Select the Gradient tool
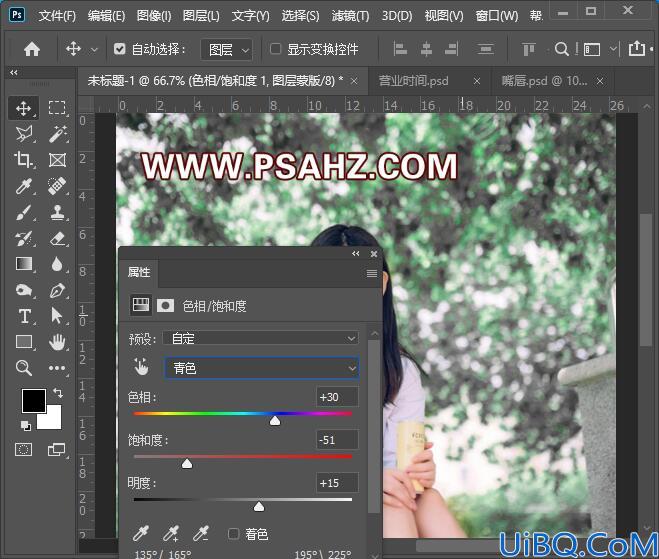Screen dimensions: 659x559 (x=23, y=264)
